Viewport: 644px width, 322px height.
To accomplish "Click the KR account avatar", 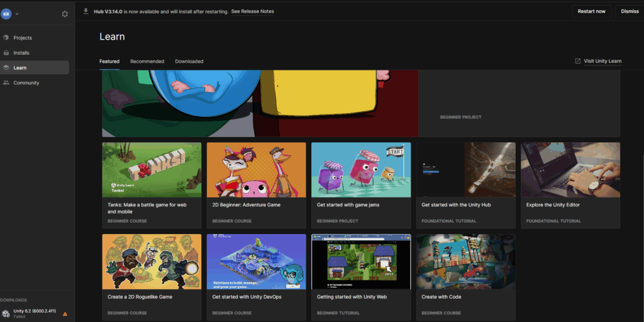I will click(x=6, y=14).
